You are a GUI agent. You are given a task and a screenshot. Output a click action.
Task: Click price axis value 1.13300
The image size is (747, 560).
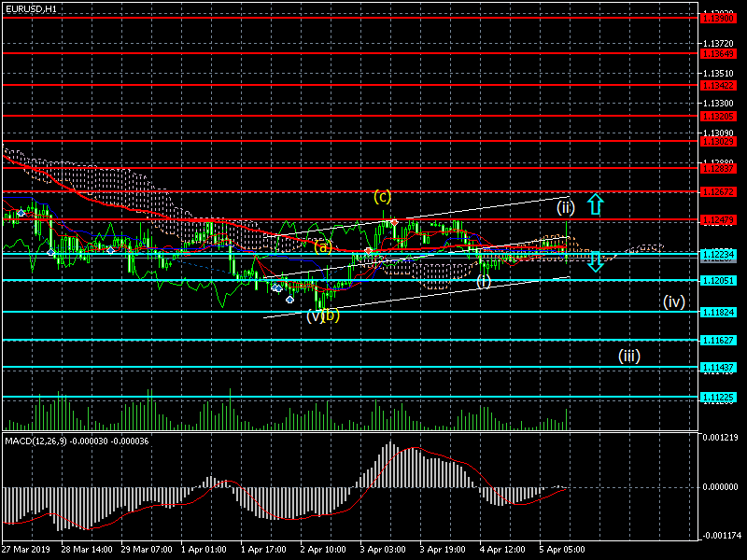(x=718, y=104)
